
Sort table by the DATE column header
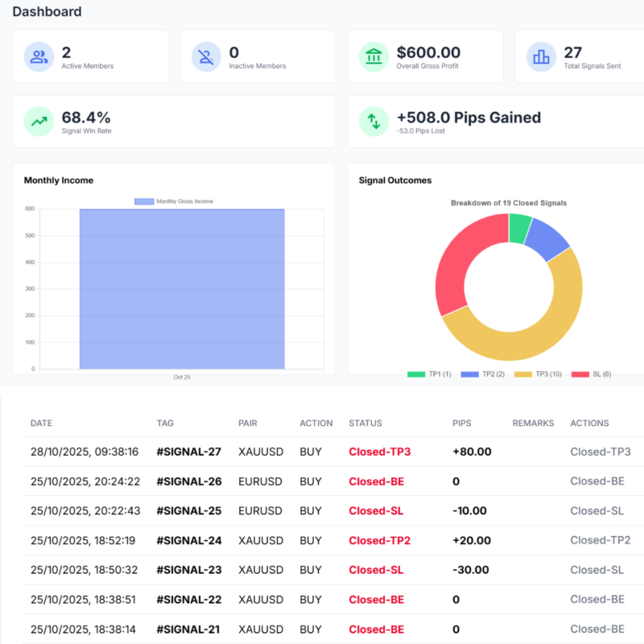click(x=43, y=423)
